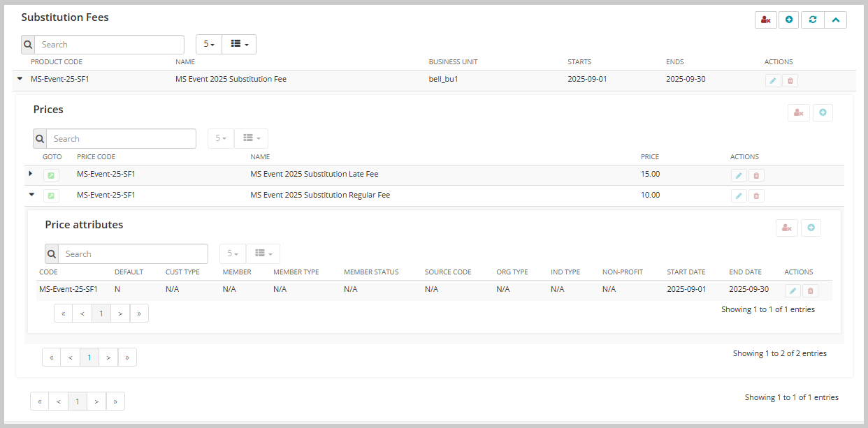Edit the MS Event 2025 Substitution Fee row
This screenshot has height=428, width=868.
[x=773, y=80]
